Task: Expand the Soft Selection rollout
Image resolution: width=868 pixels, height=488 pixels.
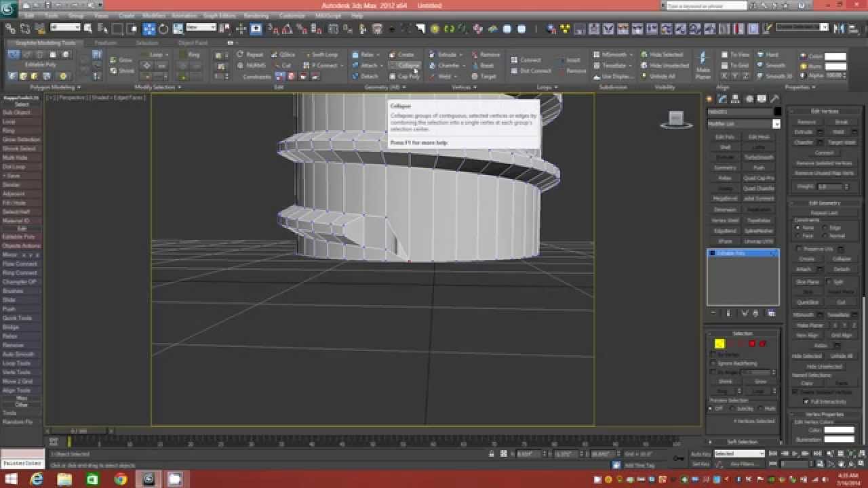Action: point(743,442)
